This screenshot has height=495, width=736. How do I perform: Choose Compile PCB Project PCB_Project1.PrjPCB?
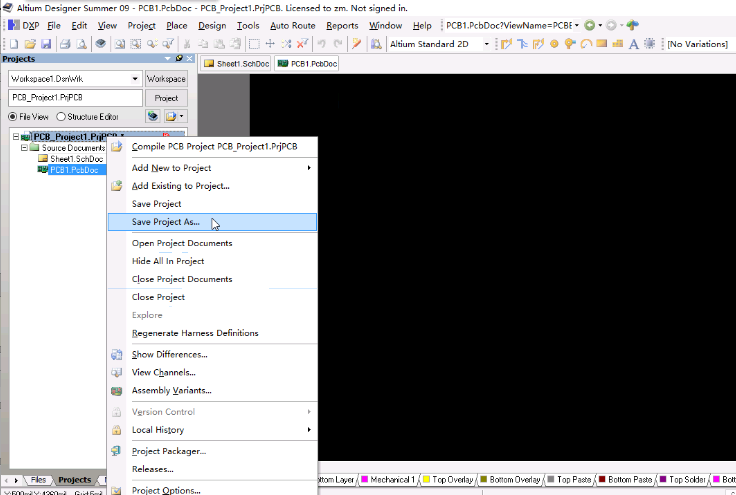point(212,147)
